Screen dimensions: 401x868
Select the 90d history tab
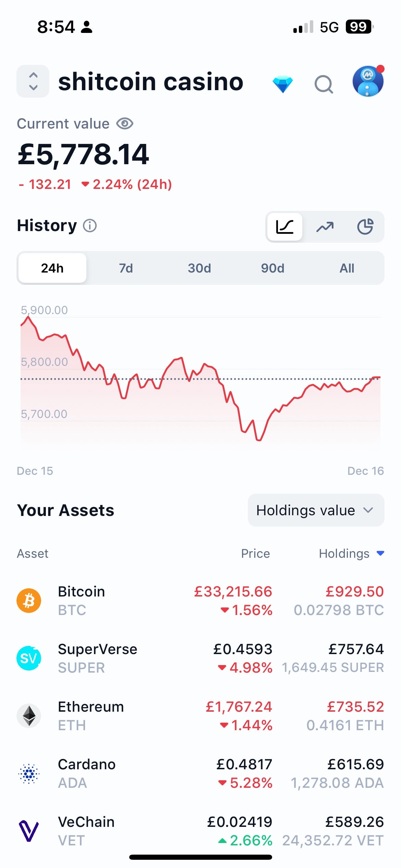click(x=272, y=268)
